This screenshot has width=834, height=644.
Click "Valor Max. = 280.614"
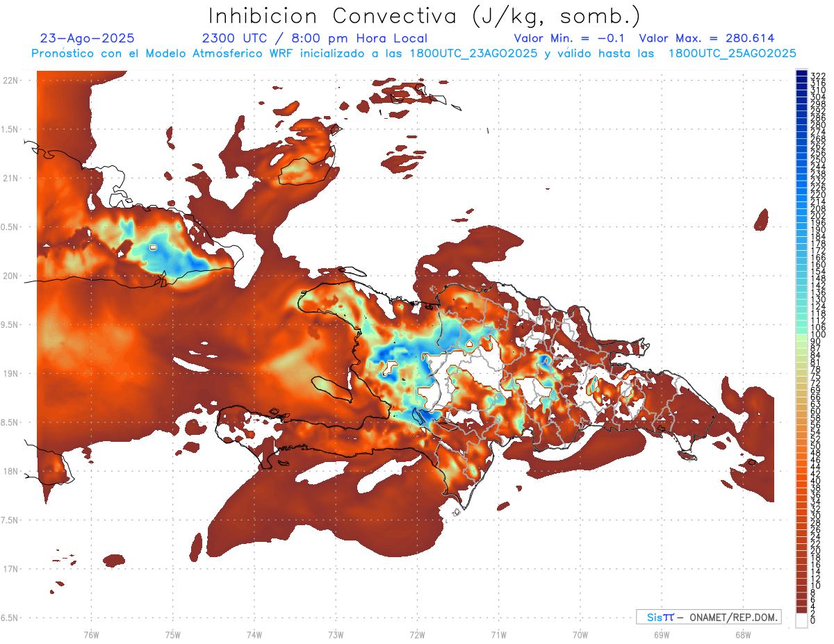coord(707,38)
